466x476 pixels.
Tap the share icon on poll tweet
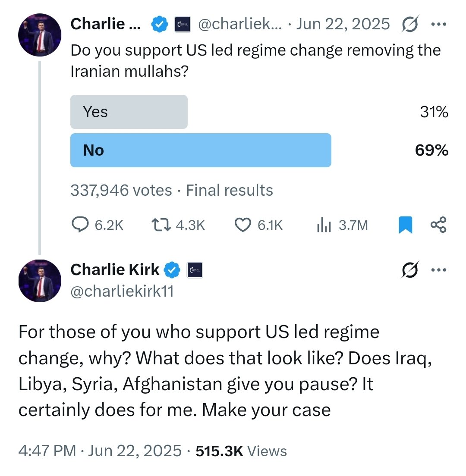pos(439,225)
